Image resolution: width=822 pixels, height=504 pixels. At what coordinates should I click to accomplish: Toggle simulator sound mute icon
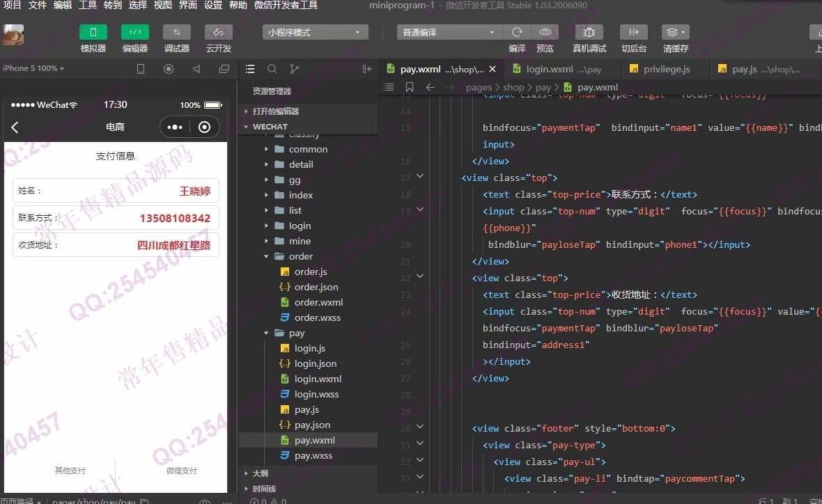(196, 69)
